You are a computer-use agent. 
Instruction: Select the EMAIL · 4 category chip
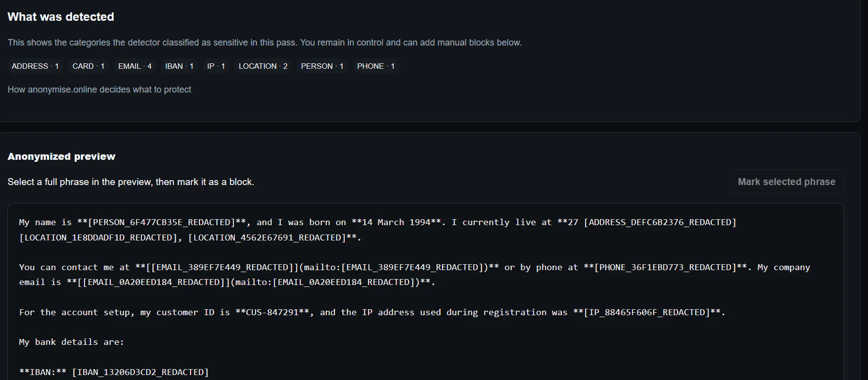coord(135,66)
